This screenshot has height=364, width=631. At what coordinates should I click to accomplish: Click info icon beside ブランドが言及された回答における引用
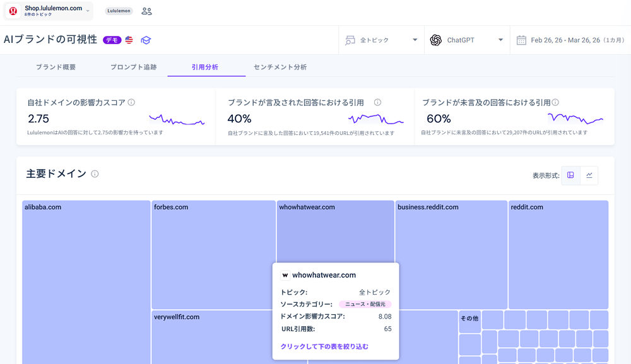(377, 103)
